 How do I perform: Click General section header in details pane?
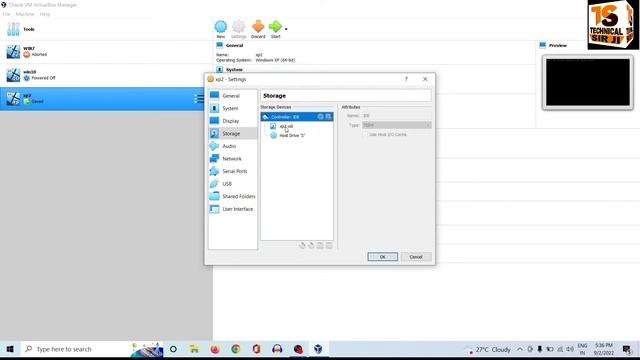tap(234, 45)
